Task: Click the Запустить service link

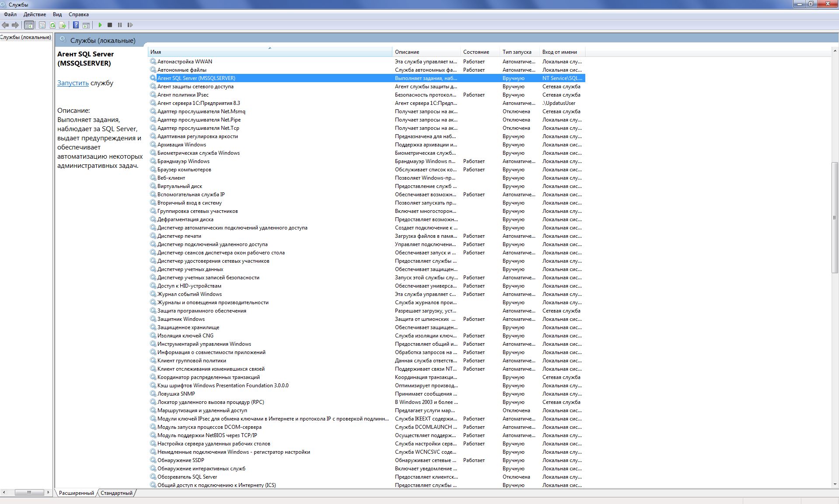Action: 73,83
